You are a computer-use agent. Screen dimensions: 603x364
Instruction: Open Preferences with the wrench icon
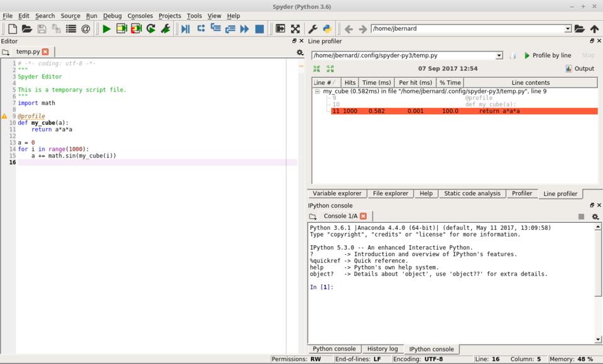click(313, 29)
